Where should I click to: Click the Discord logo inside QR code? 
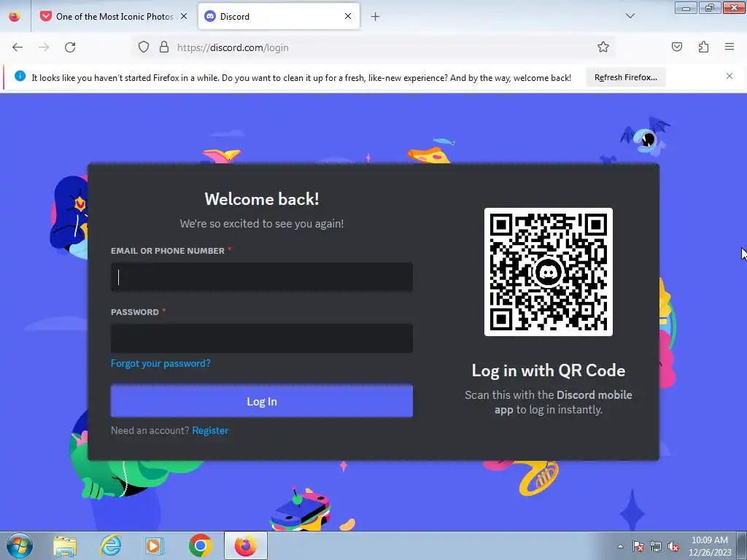point(549,273)
